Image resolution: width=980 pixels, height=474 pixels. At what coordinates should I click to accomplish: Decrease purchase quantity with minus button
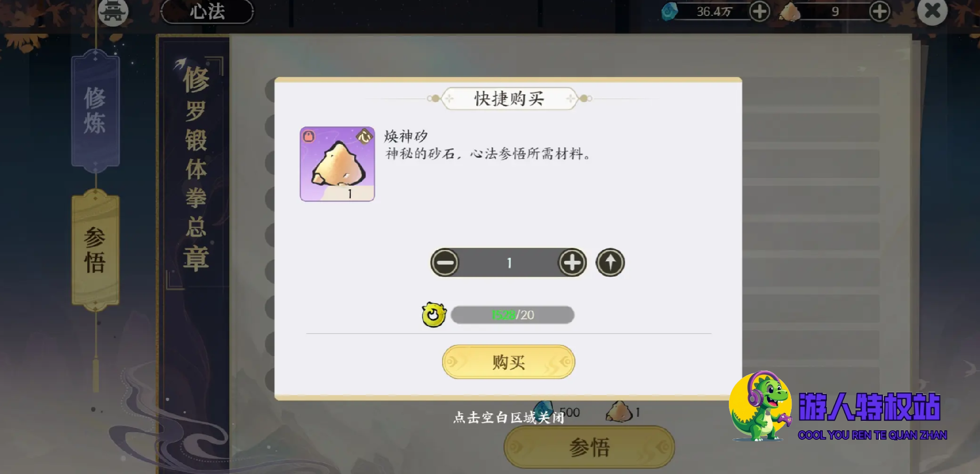[x=445, y=263]
